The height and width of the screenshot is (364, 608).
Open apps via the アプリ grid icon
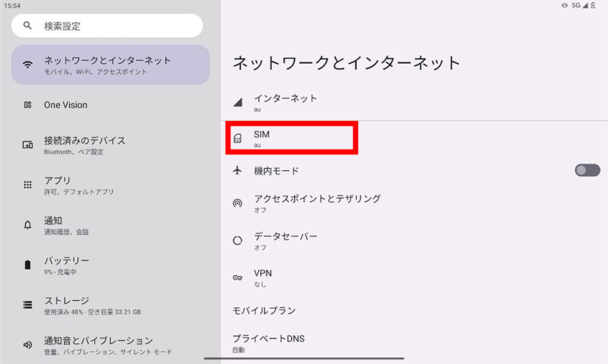[x=27, y=185]
